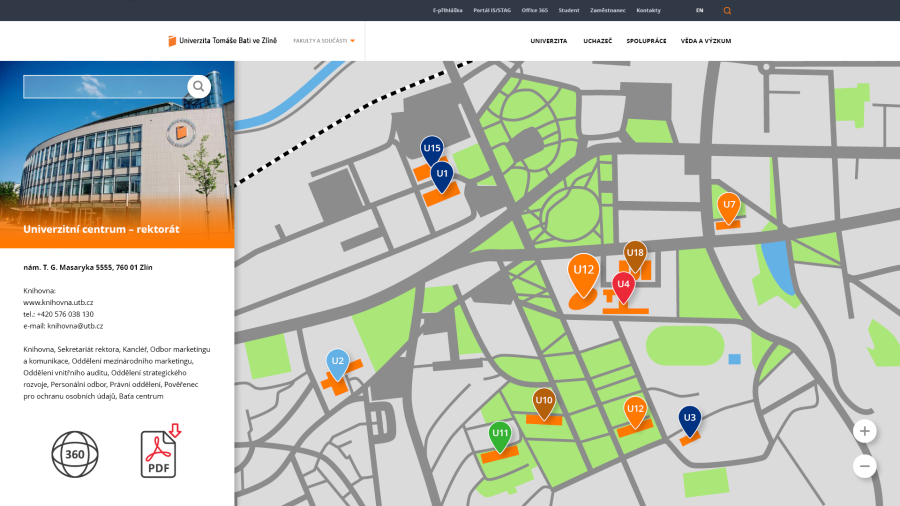Open the Univerzita main menu

(549, 41)
